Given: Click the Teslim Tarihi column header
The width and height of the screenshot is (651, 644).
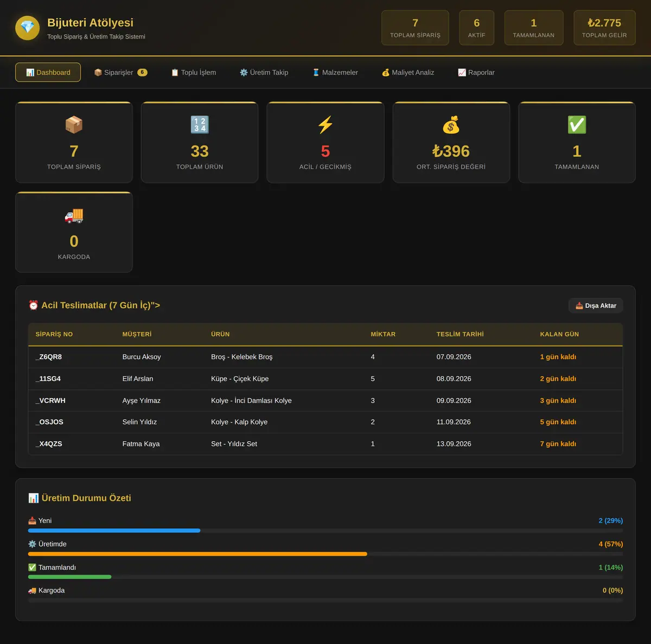Looking at the screenshot, I should click(460, 334).
